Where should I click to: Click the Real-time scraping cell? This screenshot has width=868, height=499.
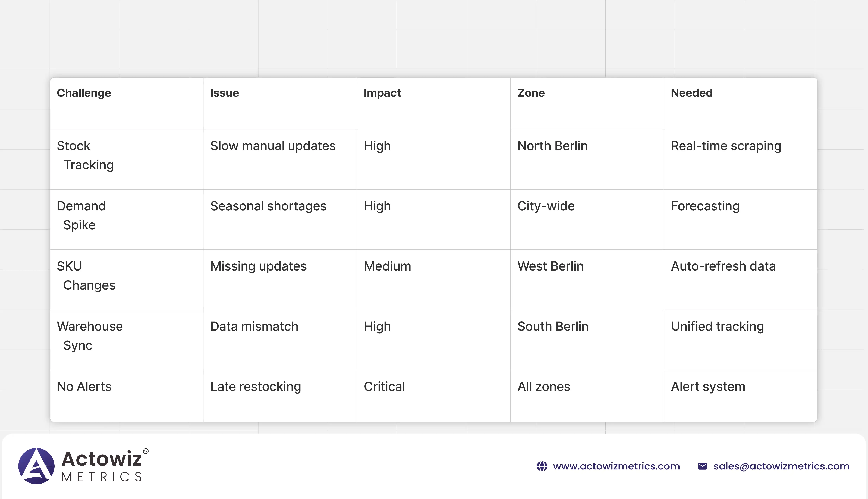point(726,146)
